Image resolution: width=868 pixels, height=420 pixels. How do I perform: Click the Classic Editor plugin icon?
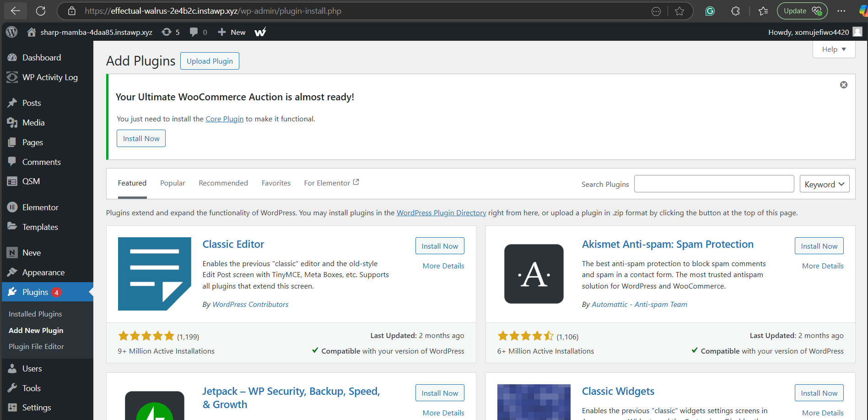coord(155,274)
